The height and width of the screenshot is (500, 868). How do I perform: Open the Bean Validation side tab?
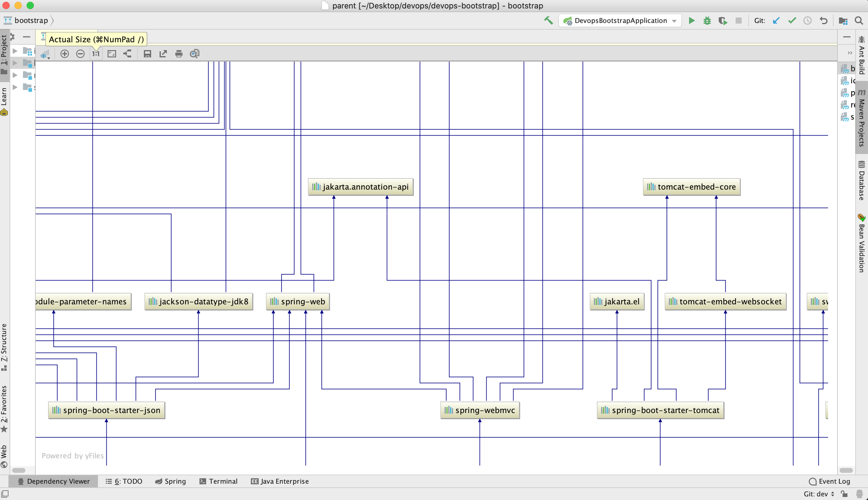[861, 243]
